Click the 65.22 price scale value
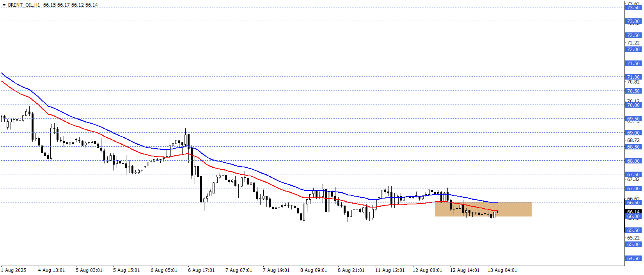 pyautogui.click(x=633, y=238)
